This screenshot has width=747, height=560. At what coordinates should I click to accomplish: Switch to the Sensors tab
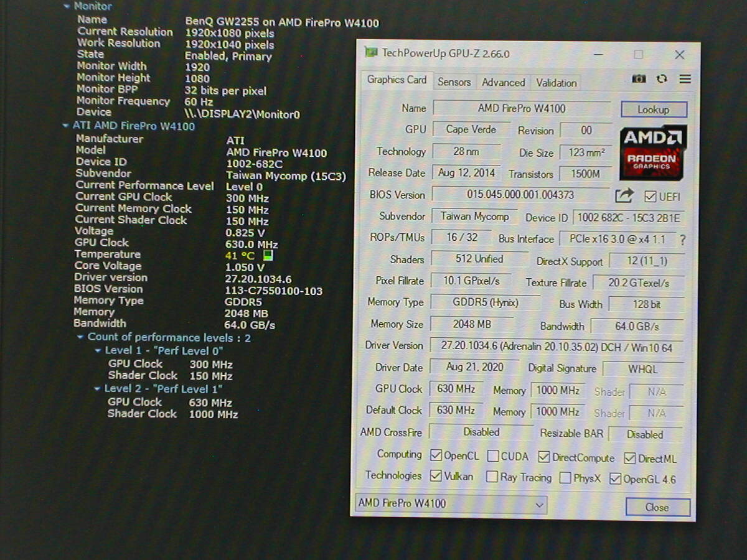[x=454, y=82]
